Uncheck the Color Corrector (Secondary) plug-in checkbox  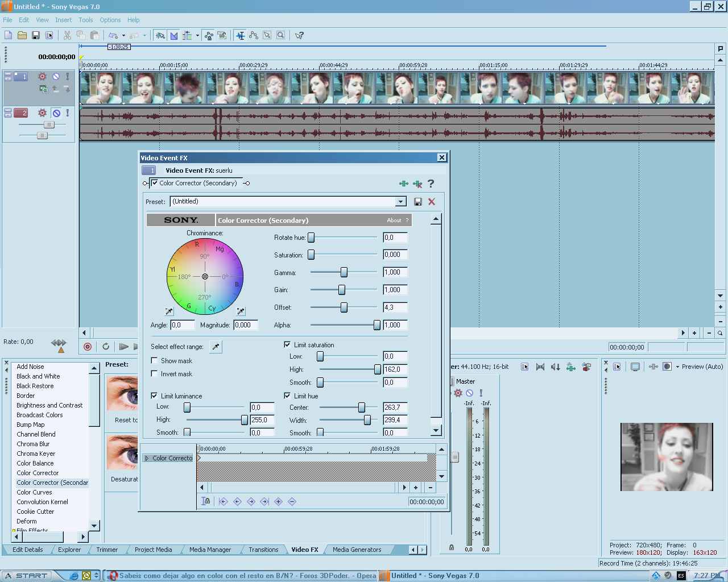[155, 183]
